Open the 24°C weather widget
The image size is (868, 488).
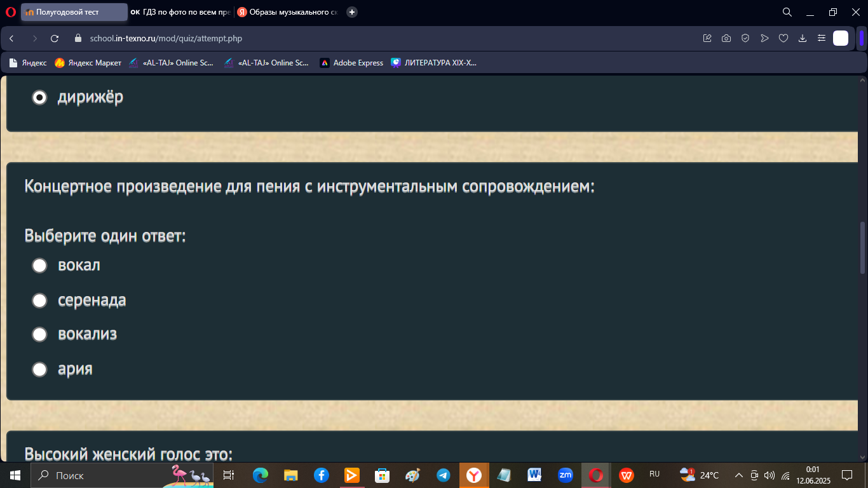(x=699, y=475)
